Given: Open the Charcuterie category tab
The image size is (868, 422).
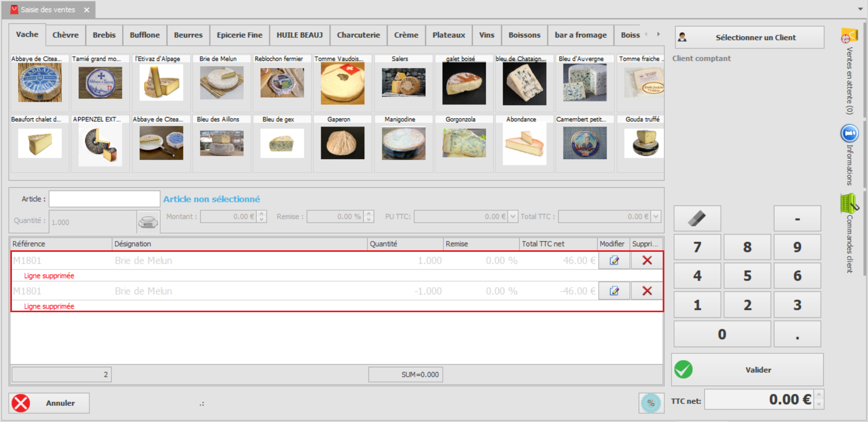Looking at the screenshot, I should pos(359,35).
